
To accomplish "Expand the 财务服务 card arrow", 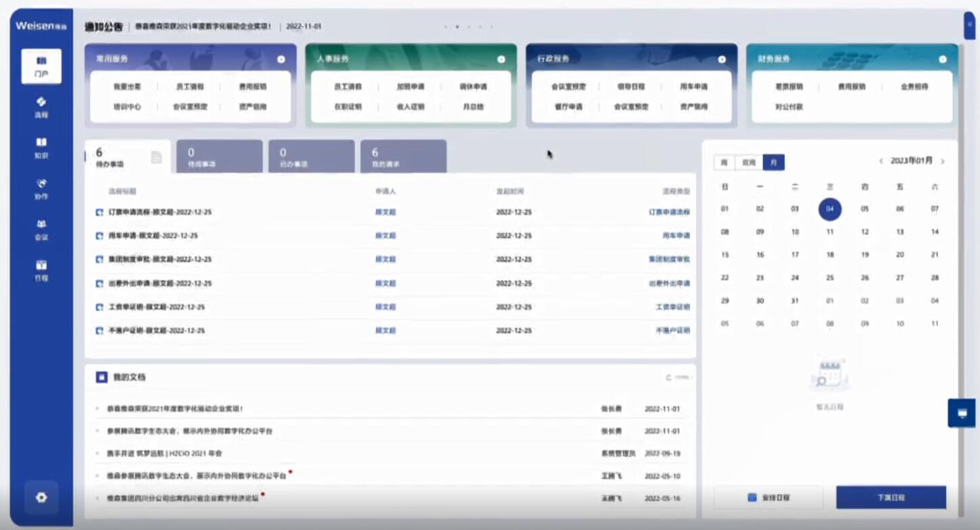I will pos(942,59).
